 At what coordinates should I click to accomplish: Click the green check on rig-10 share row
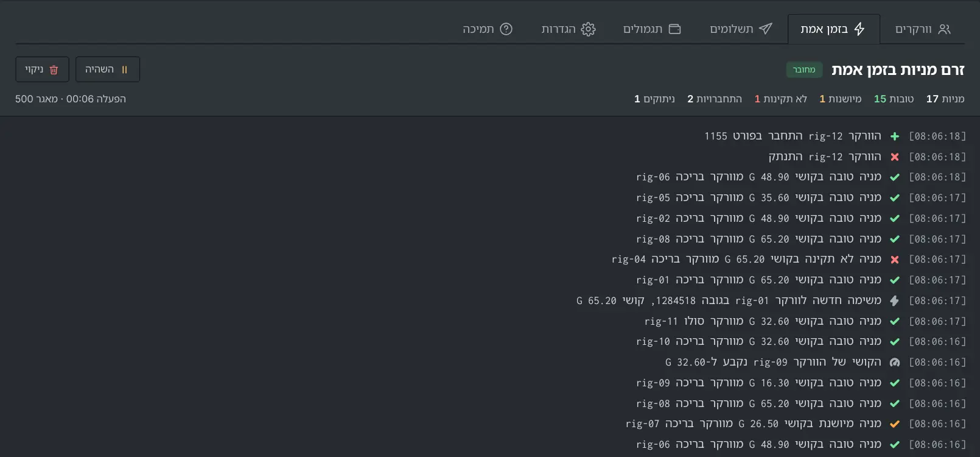[895, 342]
